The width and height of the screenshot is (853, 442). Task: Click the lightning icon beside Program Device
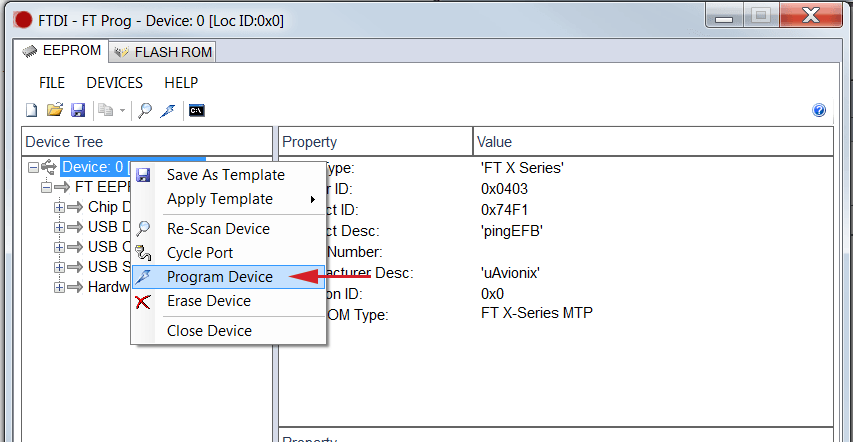tap(143, 277)
